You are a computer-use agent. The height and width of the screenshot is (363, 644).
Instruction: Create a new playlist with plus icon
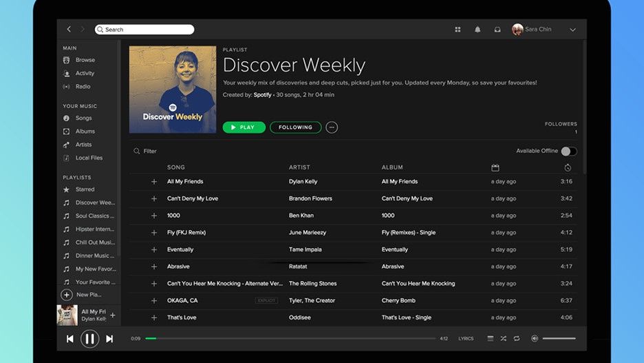pyautogui.click(x=67, y=295)
